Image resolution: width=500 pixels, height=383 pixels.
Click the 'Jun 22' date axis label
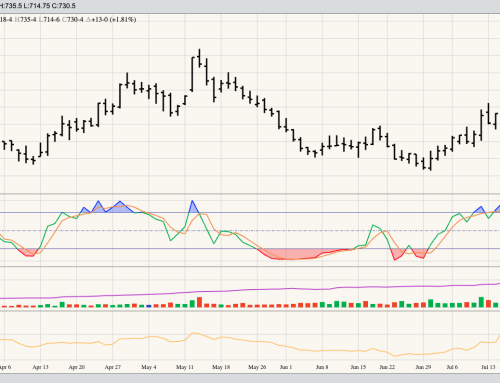387,367
